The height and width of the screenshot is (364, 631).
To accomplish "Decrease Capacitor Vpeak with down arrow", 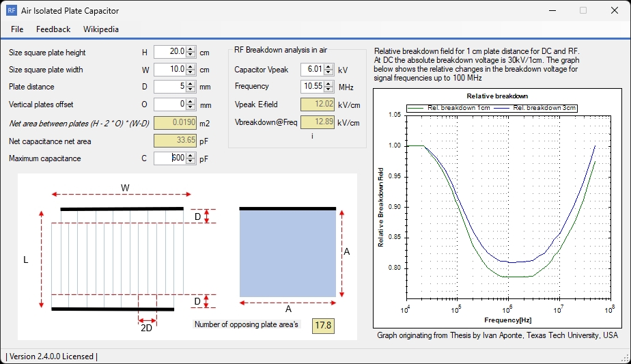I will [x=328, y=72].
